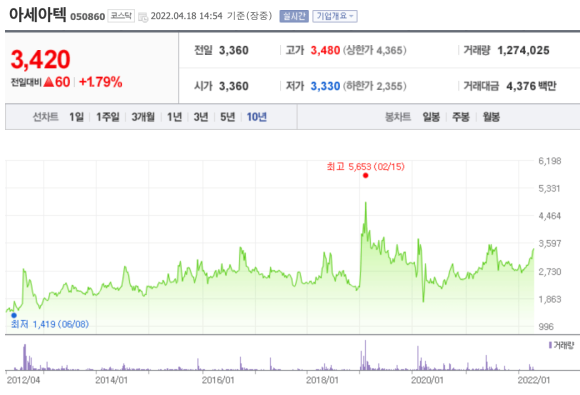Click the 2018/01 x-axis label
580x395 pixels.
click(x=322, y=380)
